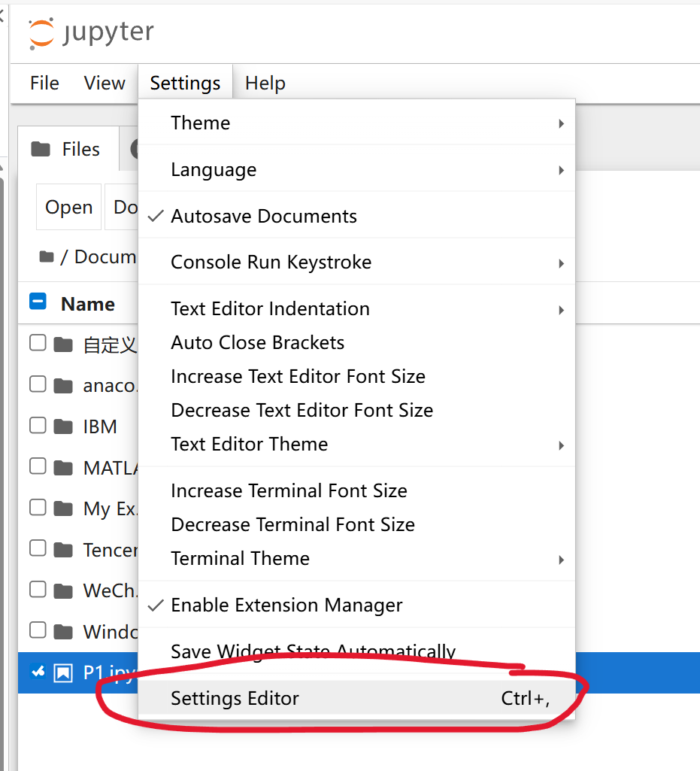Click the WeChat folder icon
This screenshot has width=700, height=771.
tap(63, 591)
